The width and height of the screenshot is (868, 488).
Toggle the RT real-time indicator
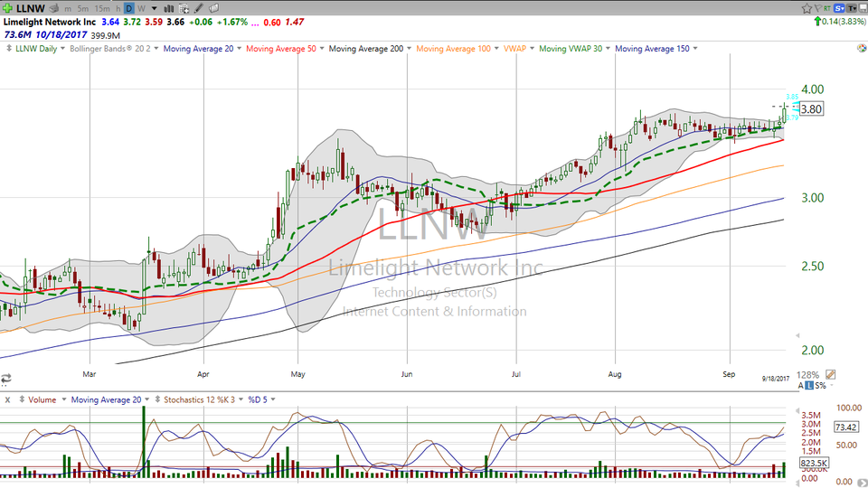(827, 8)
